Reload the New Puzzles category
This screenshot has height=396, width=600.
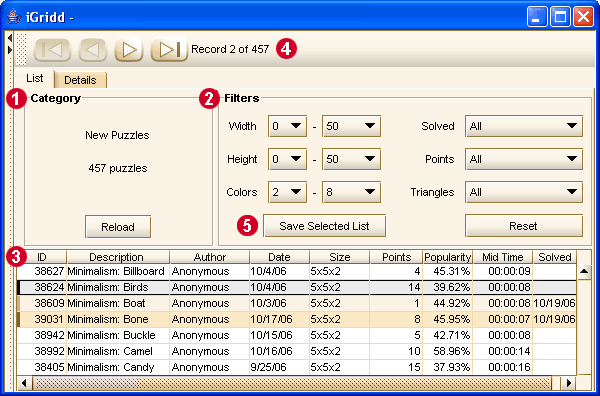(x=118, y=227)
